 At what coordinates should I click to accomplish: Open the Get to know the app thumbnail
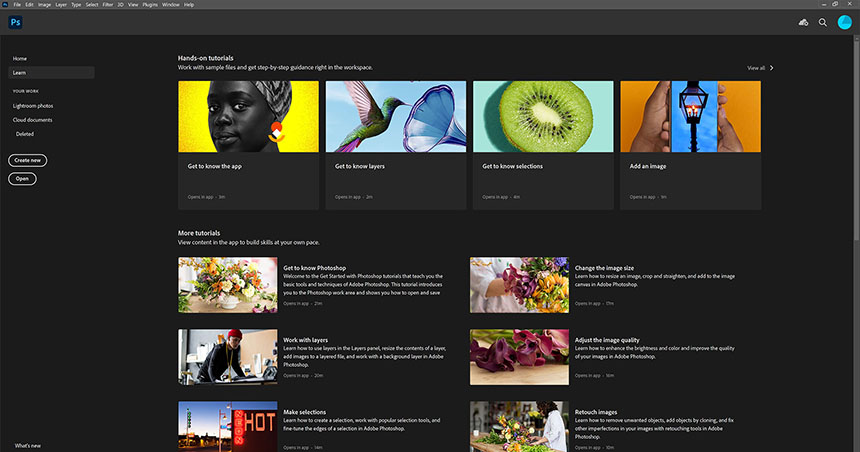pos(248,116)
